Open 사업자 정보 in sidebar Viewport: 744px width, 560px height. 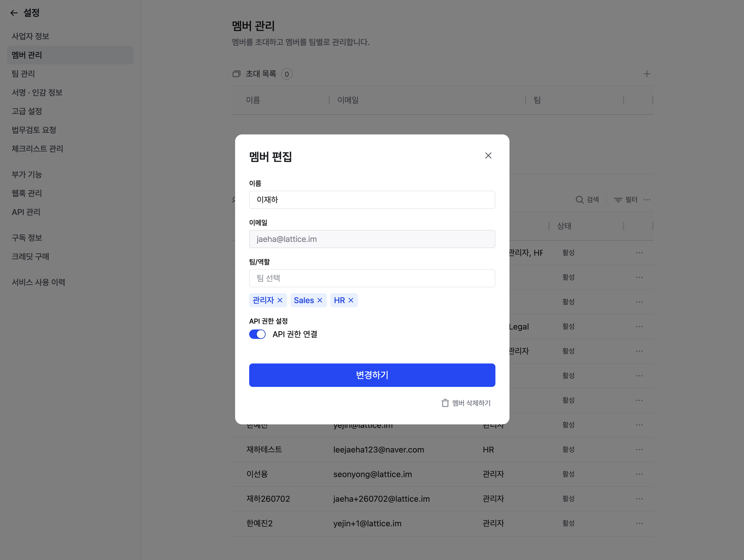coord(30,36)
